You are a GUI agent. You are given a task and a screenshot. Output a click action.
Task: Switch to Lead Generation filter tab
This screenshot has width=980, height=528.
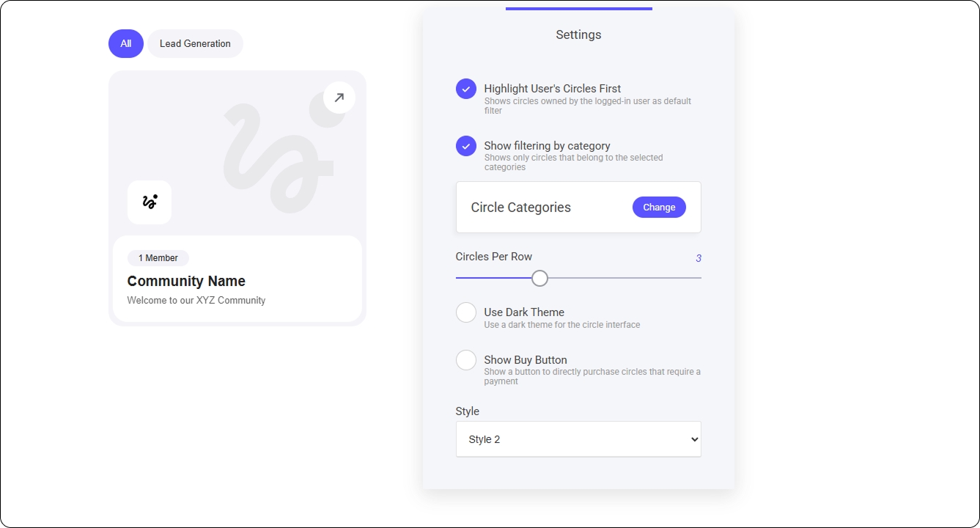click(195, 43)
